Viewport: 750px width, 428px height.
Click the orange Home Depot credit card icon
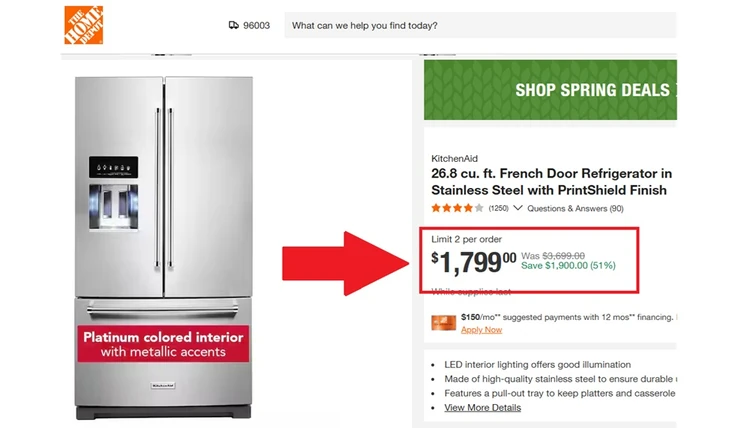(x=444, y=323)
